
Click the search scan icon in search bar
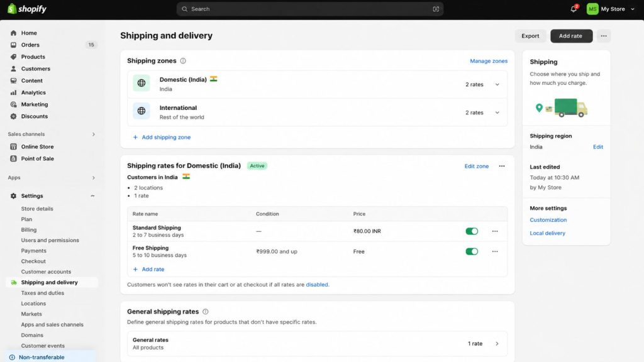click(436, 9)
